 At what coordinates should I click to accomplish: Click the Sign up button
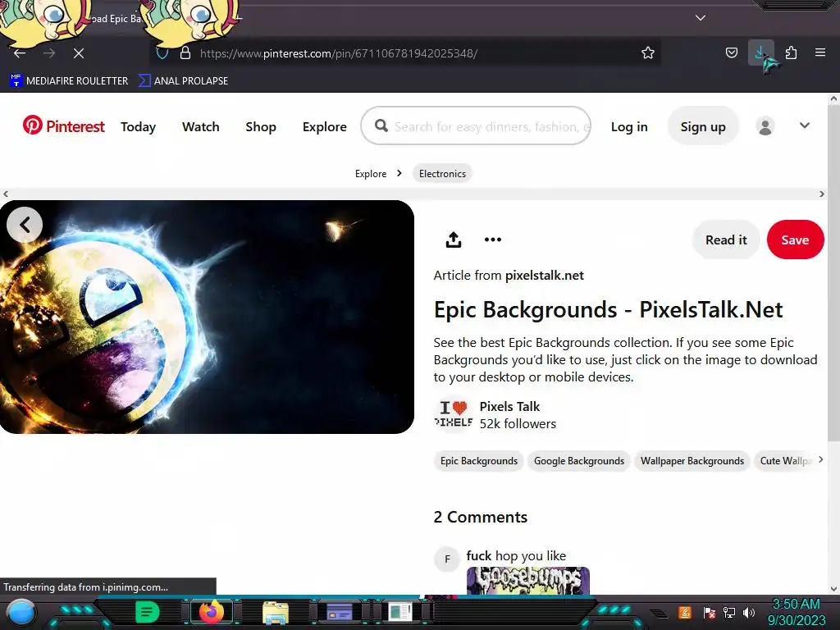coord(703,126)
